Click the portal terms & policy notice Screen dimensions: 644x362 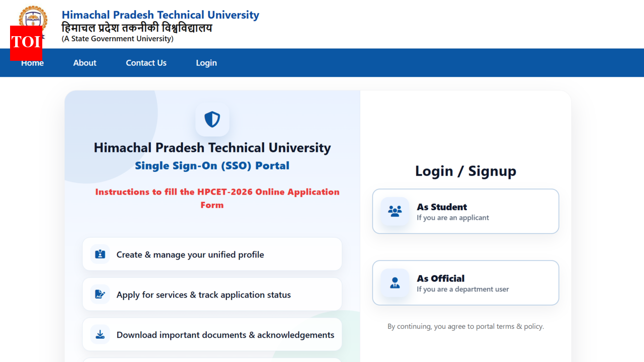(465, 326)
